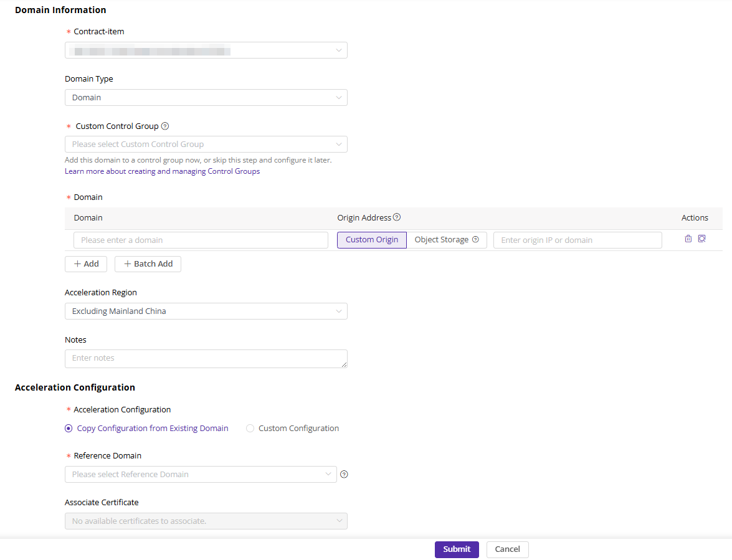Click the inspect icon beside the trash
Screen dimensions: 732x560
click(701, 239)
